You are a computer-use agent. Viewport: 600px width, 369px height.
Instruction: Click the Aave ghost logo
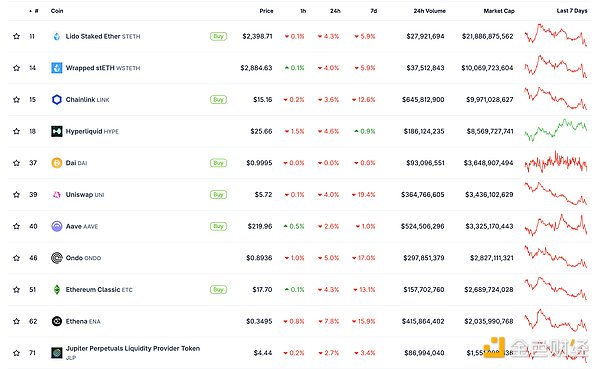click(x=57, y=226)
